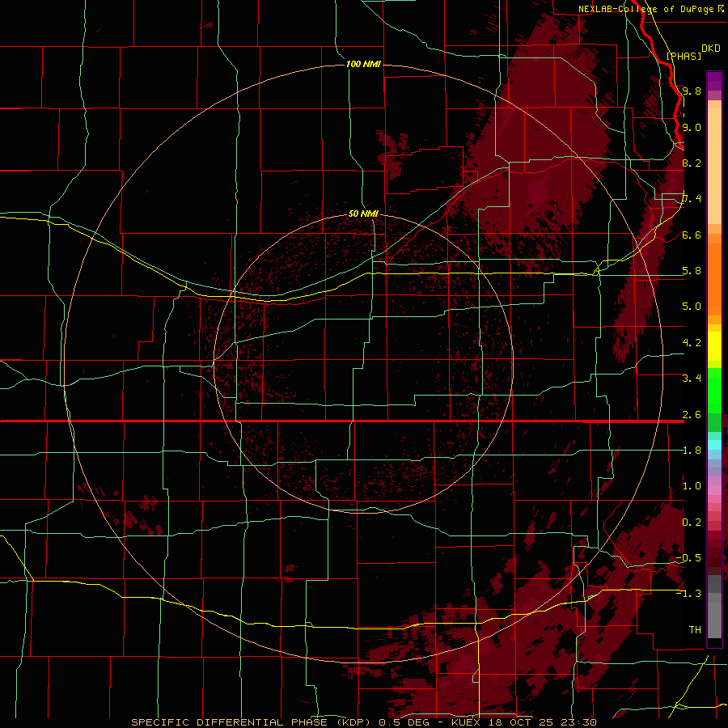Image resolution: width=728 pixels, height=728 pixels.
Task: Click the 1.0 scale value
Action: click(x=692, y=486)
